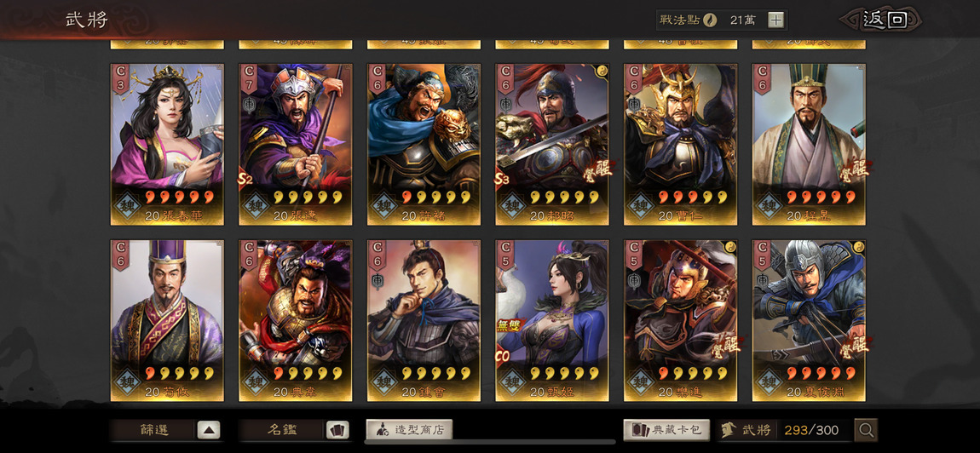Open the 夏侯淵 general card
980x453 pixels.
click(809, 320)
